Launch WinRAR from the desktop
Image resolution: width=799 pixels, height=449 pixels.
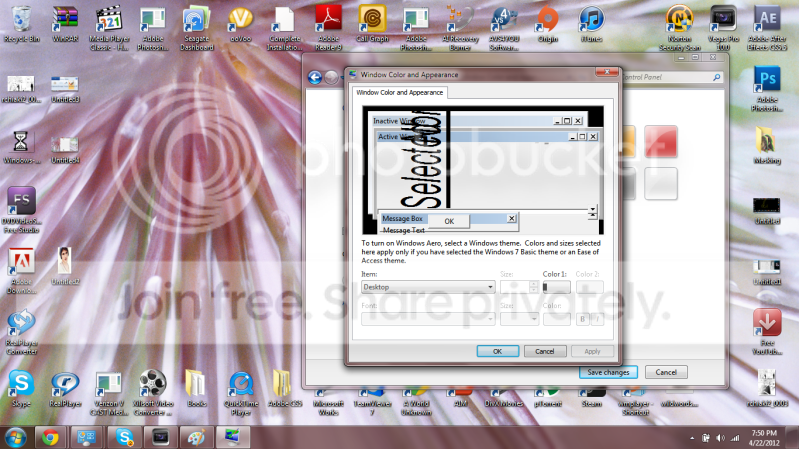pyautogui.click(x=65, y=24)
